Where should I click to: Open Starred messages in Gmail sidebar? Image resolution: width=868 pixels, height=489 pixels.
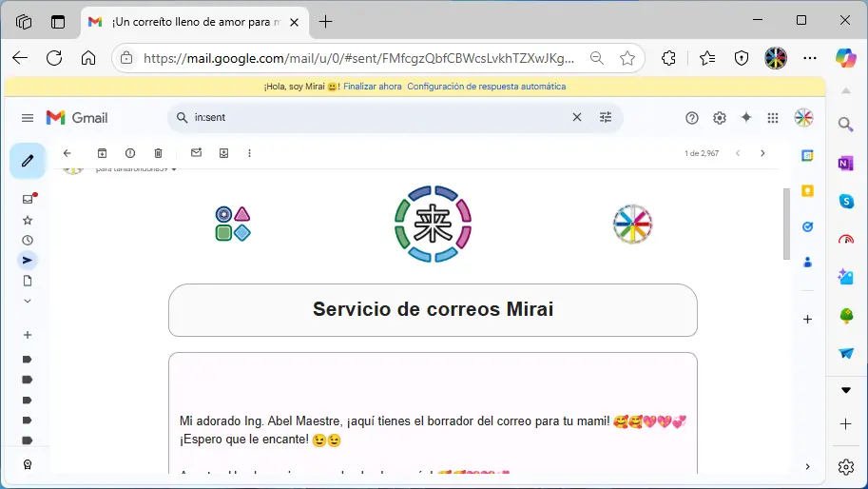pos(28,221)
